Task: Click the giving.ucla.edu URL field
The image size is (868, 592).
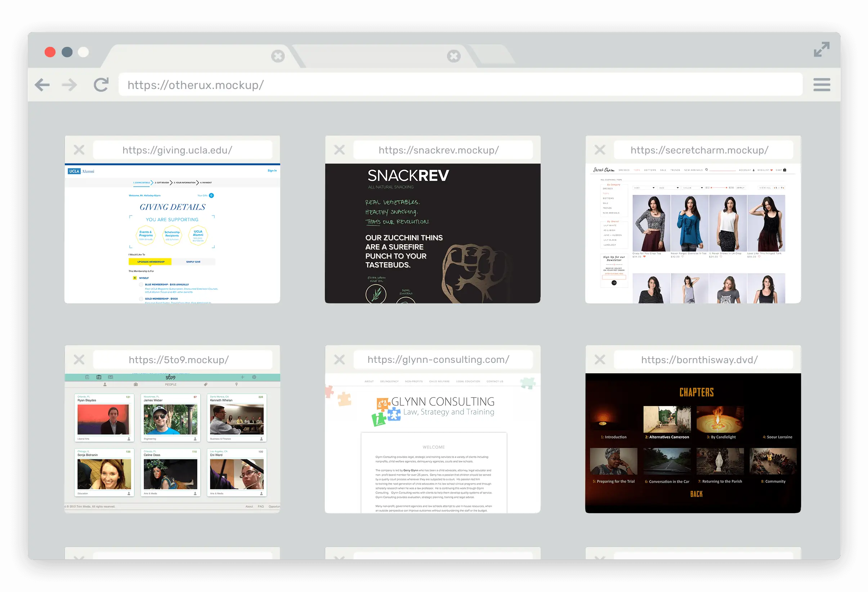Action: pos(182,150)
